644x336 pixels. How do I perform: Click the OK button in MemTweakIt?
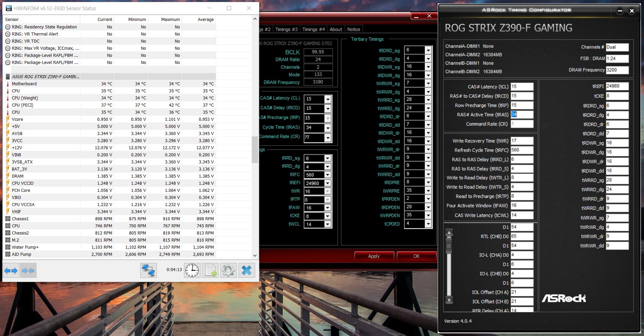(416, 256)
